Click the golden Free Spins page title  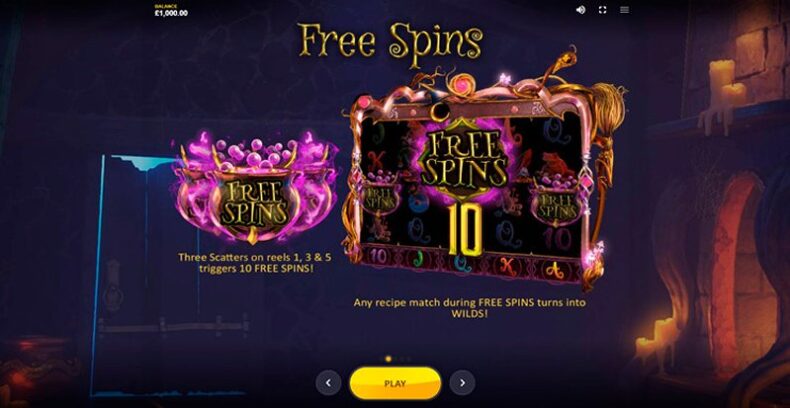[391, 42]
